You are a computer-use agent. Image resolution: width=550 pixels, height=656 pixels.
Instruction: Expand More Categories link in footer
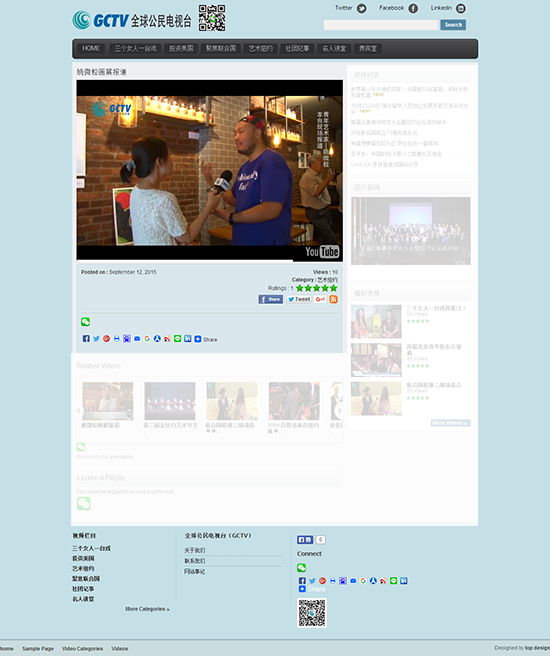[147, 609]
